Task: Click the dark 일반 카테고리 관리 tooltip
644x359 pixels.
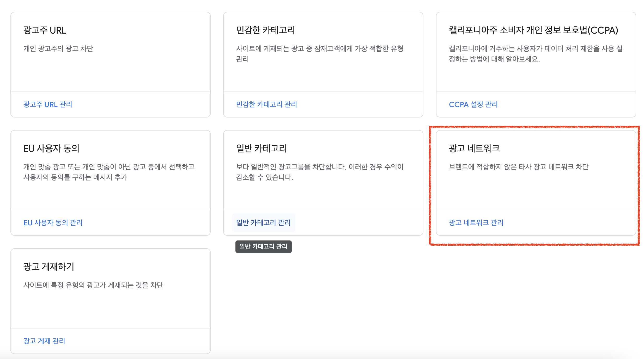Action: 263,246
